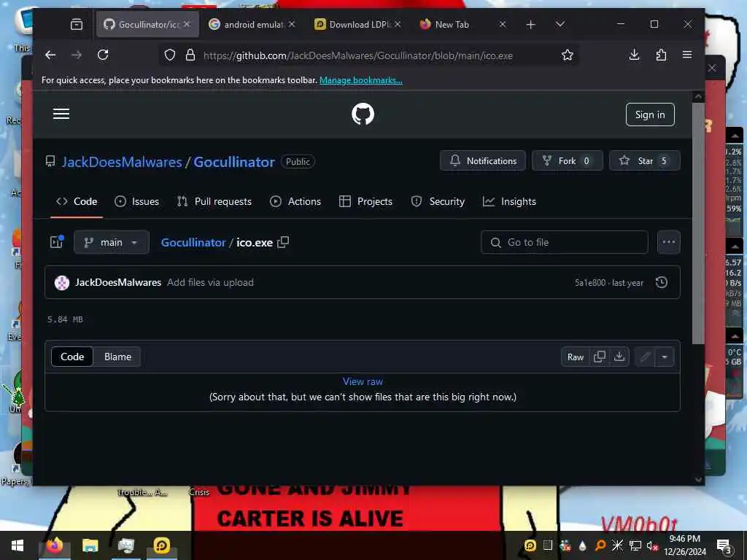Open the Actions tab
The width and height of the screenshot is (747, 560).
(x=295, y=201)
